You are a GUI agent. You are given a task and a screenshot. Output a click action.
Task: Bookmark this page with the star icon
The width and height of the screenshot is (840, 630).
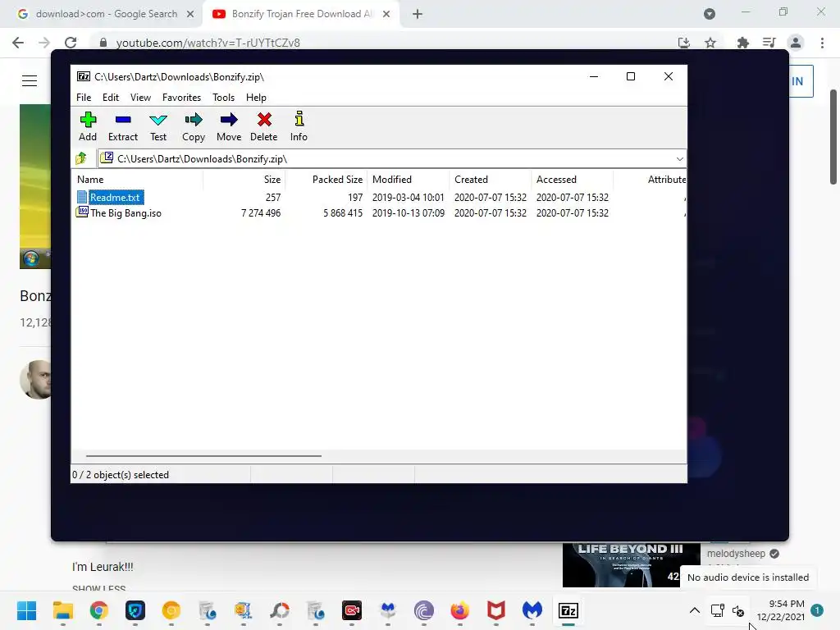point(710,43)
